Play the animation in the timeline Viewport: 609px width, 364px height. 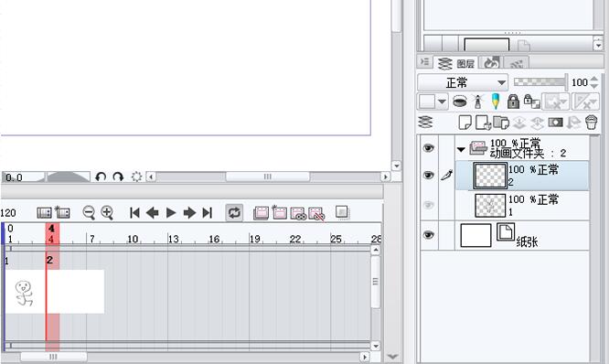point(170,212)
